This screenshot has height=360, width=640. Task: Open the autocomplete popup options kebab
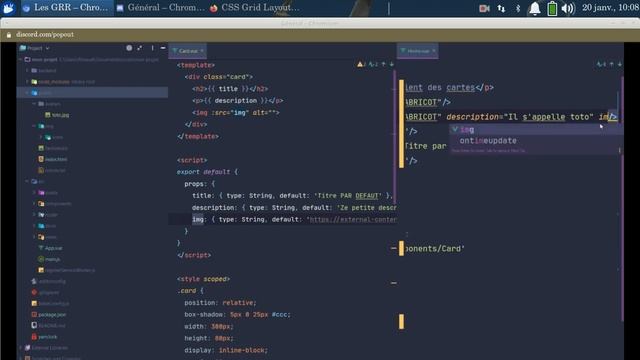click(x=619, y=150)
